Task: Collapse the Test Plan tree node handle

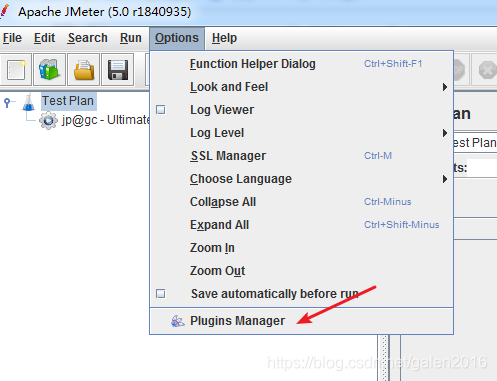Action: 7,102
